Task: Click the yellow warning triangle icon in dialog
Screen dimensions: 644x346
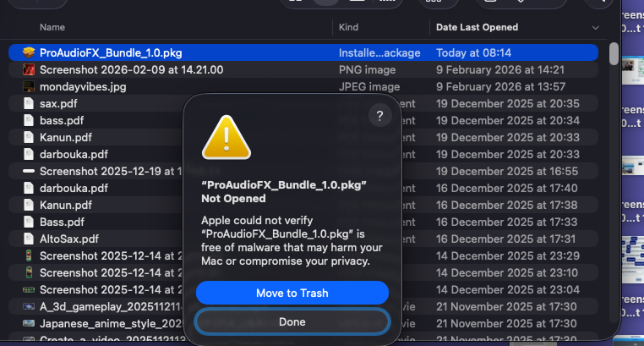Action: pyautogui.click(x=226, y=138)
